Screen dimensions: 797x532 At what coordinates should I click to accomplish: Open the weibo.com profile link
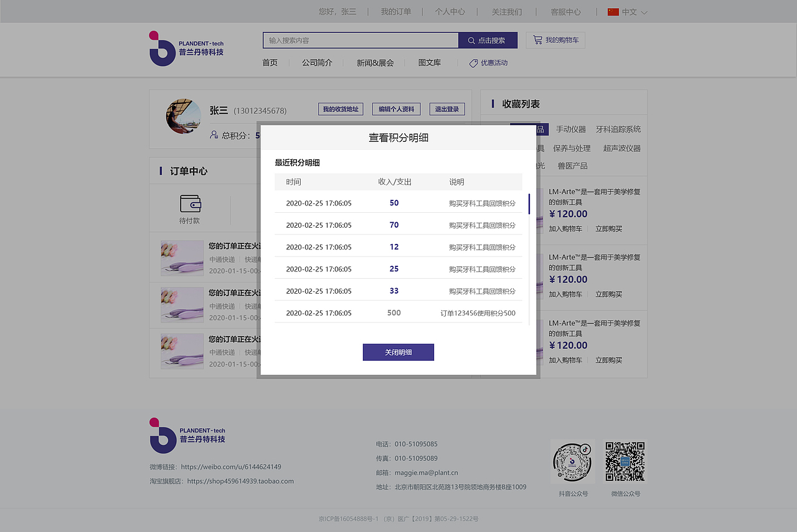point(230,467)
